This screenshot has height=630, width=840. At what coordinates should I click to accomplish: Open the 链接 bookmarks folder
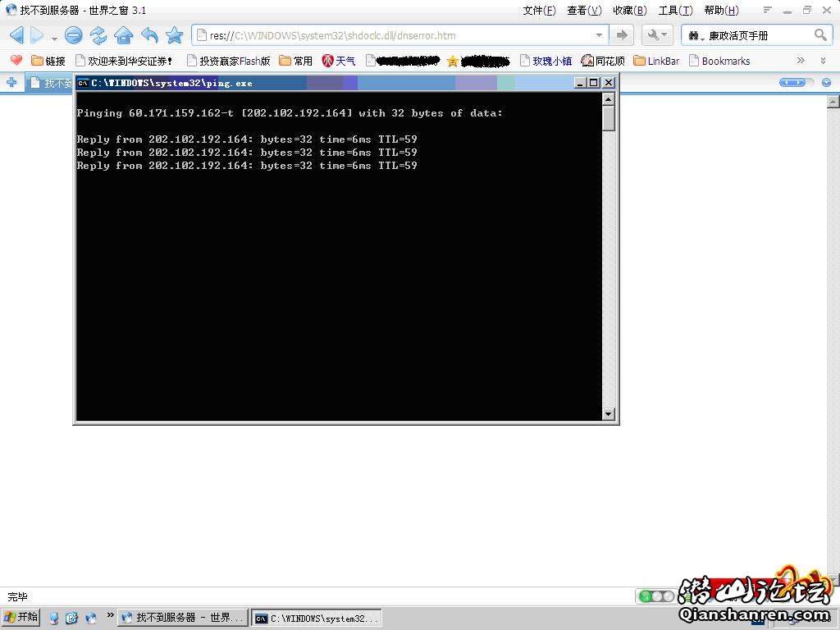[48, 61]
